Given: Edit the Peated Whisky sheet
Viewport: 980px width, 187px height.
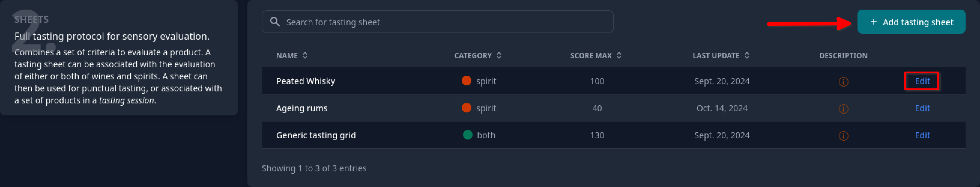Looking at the screenshot, I should coord(922,81).
